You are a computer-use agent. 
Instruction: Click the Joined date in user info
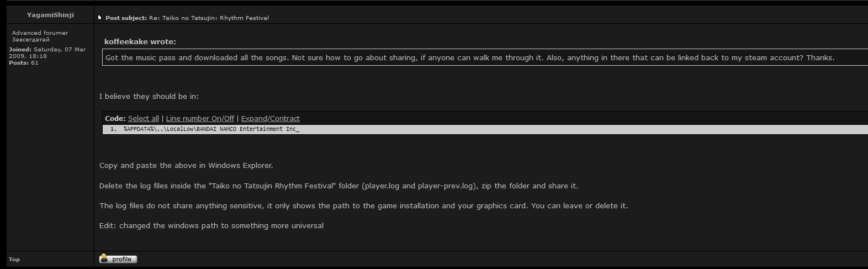[x=47, y=53]
